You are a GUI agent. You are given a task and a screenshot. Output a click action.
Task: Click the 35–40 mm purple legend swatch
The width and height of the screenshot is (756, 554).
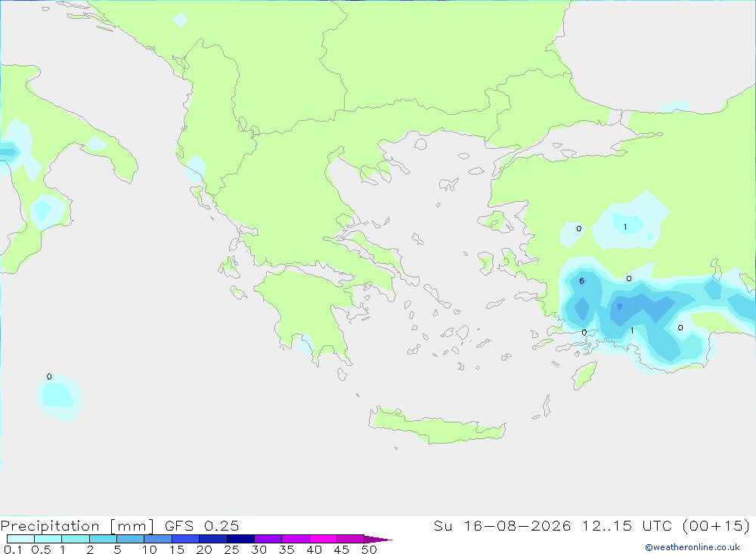click(296, 539)
